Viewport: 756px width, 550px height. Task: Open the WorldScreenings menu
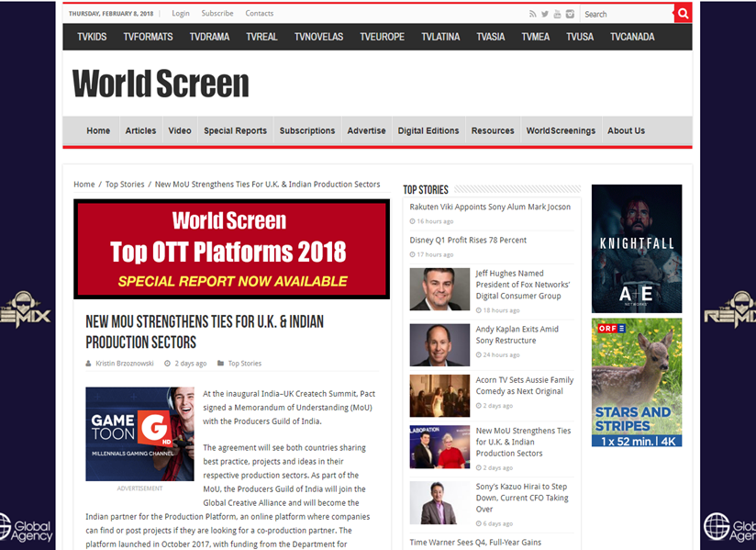pos(561,130)
